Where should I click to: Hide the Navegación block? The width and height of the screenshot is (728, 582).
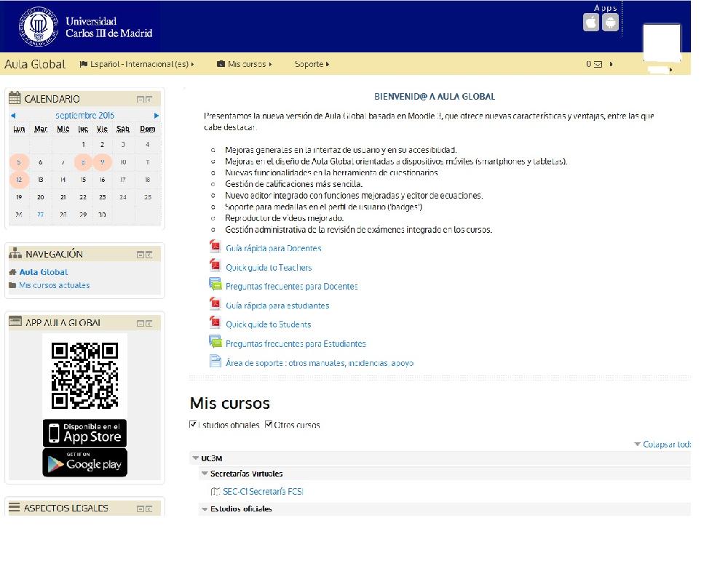[141, 255]
